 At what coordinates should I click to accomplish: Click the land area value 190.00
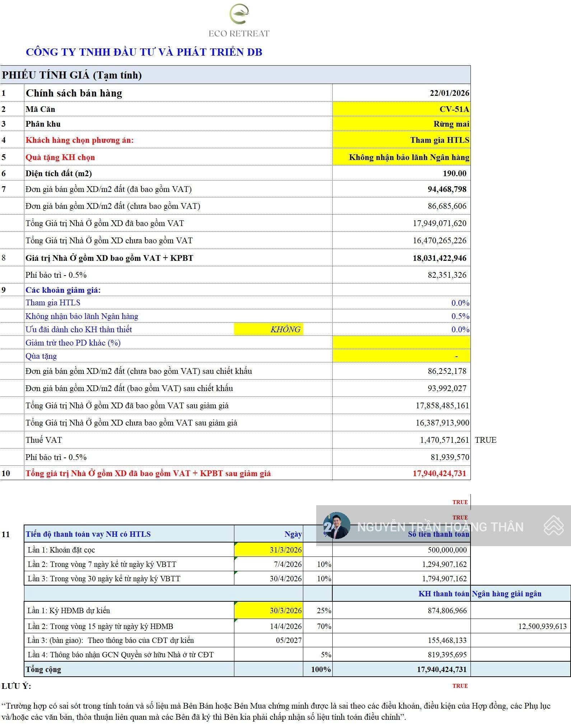(454, 173)
